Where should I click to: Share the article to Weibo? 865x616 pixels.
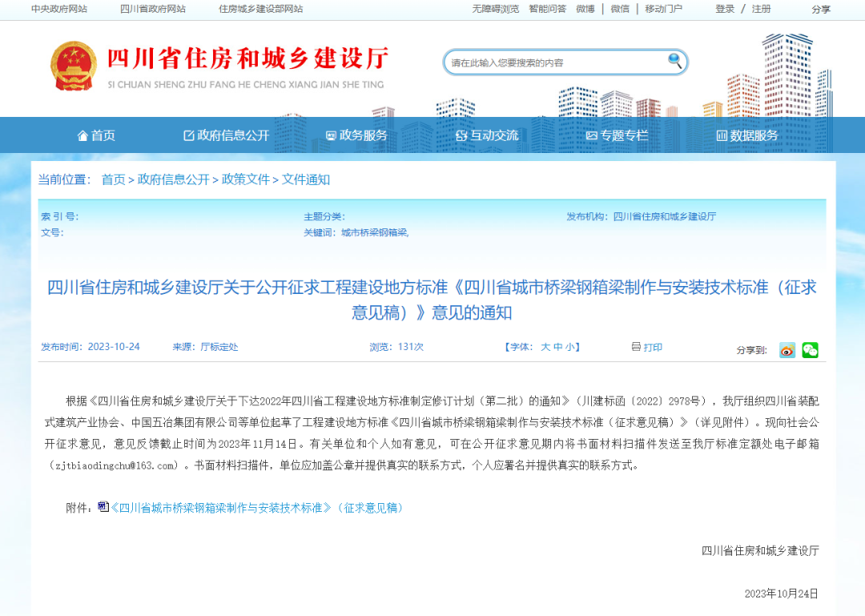point(786,350)
